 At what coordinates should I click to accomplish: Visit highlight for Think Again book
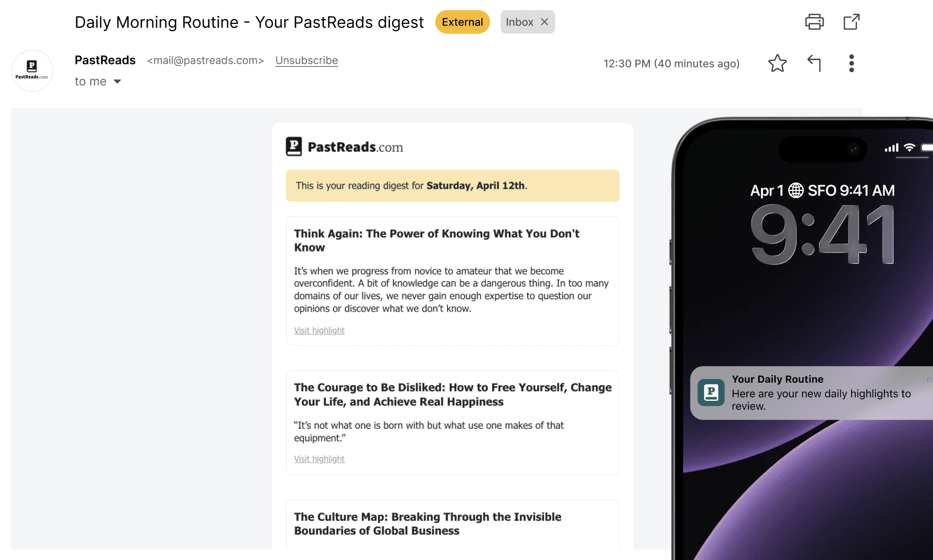coord(319,330)
